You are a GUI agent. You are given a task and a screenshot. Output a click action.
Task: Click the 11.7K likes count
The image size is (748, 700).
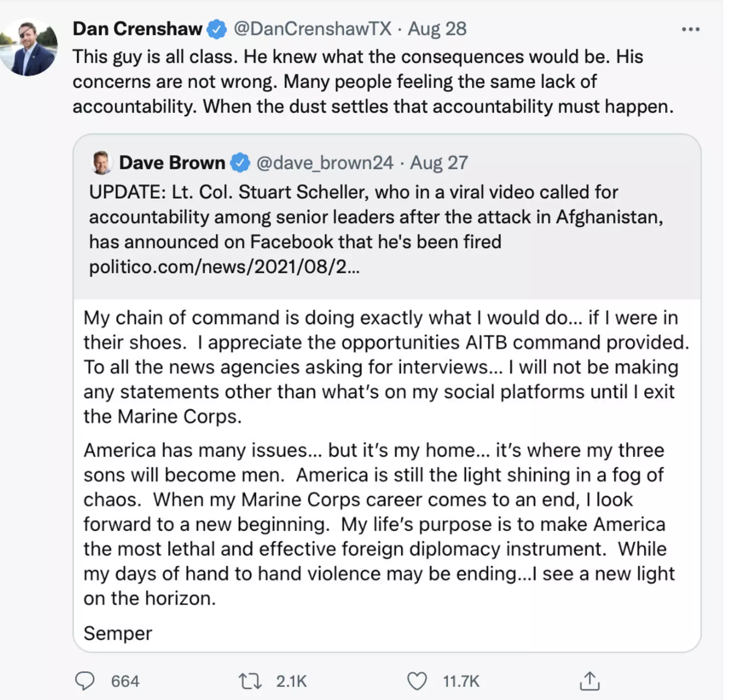461,681
